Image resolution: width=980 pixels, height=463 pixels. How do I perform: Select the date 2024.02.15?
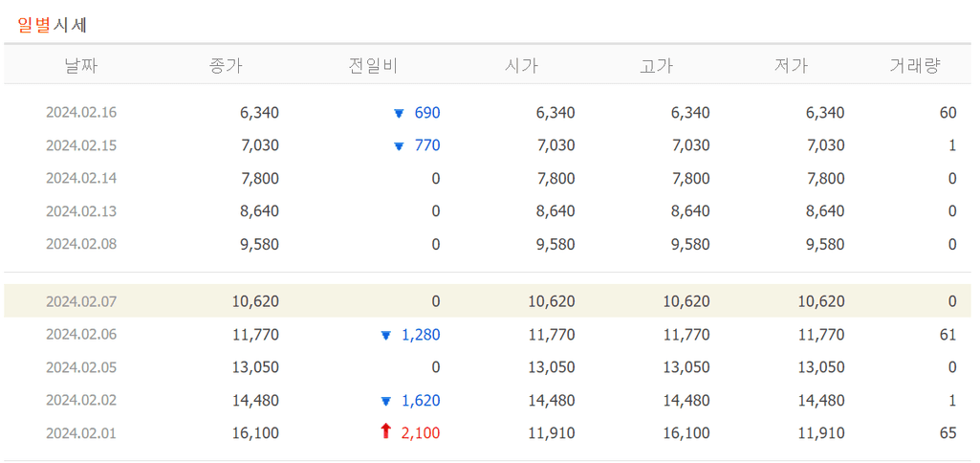click(x=81, y=145)
